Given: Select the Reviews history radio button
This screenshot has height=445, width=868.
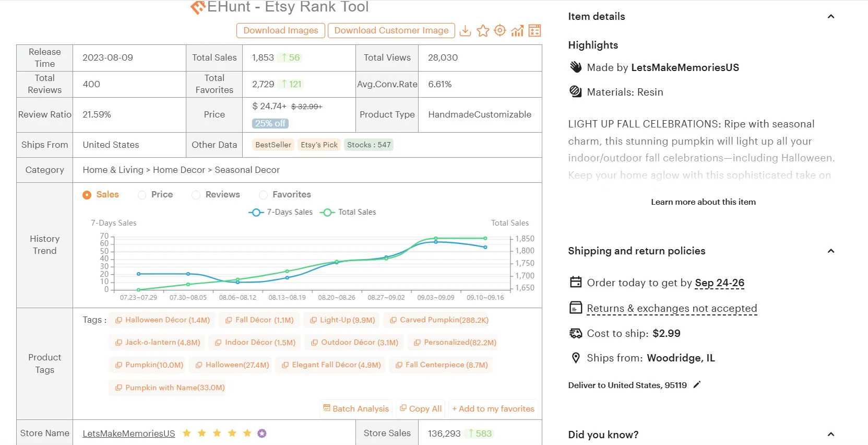Looking at the screenshot, I should (196, 195).
